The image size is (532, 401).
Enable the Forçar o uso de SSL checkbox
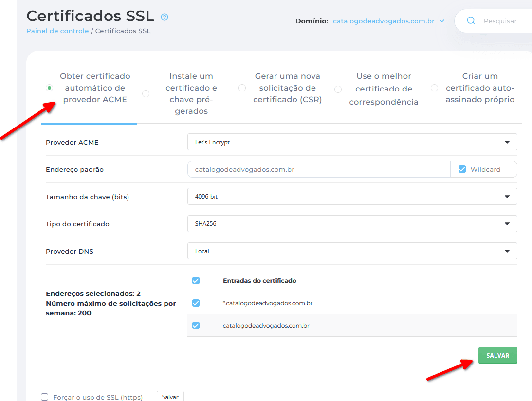point(44,397)
